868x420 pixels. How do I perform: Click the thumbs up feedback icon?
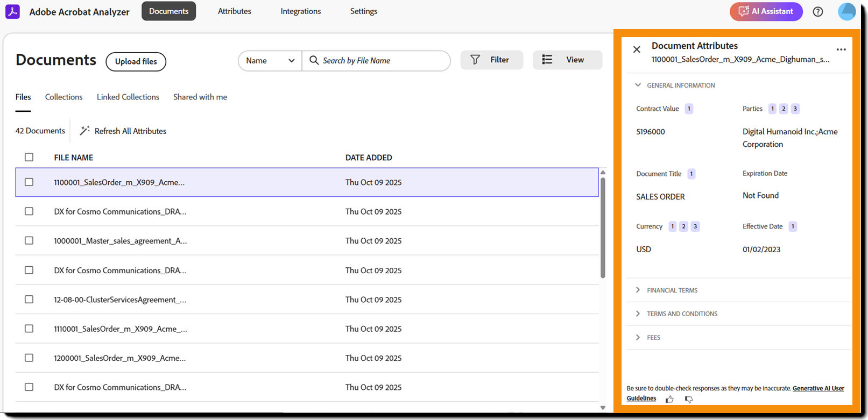(x=669, y=399)
